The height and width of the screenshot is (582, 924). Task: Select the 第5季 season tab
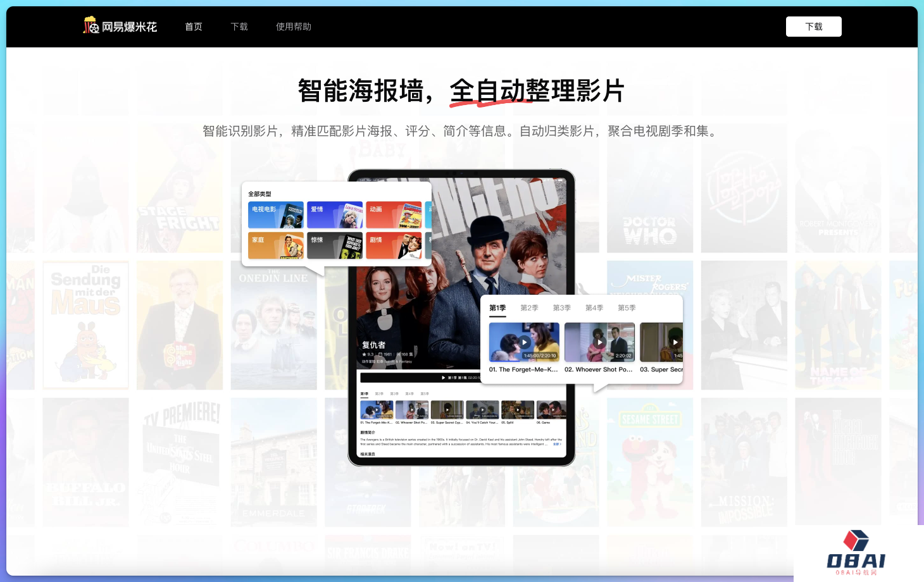click(627, 308)
